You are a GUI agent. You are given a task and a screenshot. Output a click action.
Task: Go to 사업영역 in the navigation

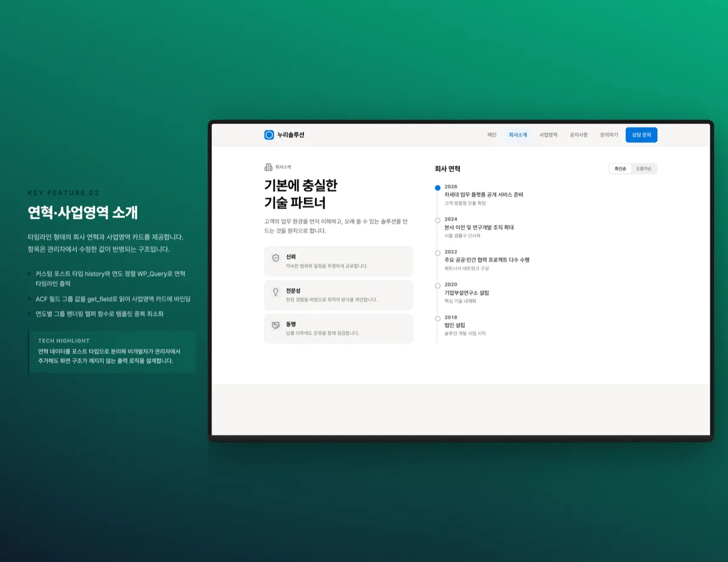click(x=548, y=135)
